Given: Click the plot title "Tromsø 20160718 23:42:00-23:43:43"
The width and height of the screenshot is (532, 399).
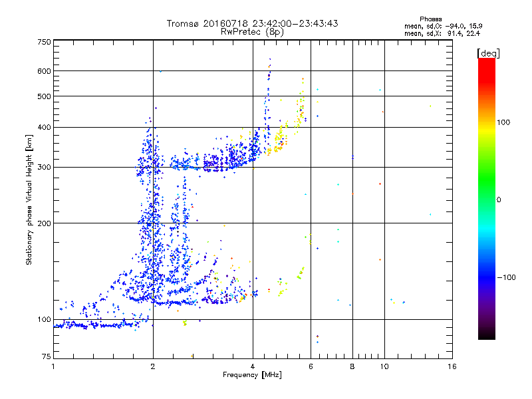Looking at the screenshot, I should click(252, 23).
